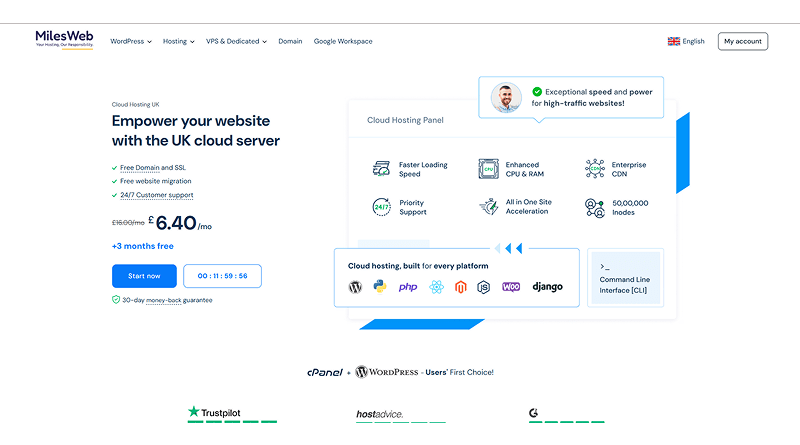This screenshot has height=445, width=800.
Task: Click the Command Line Interface [CLI] card
Action: pos(626,278)
